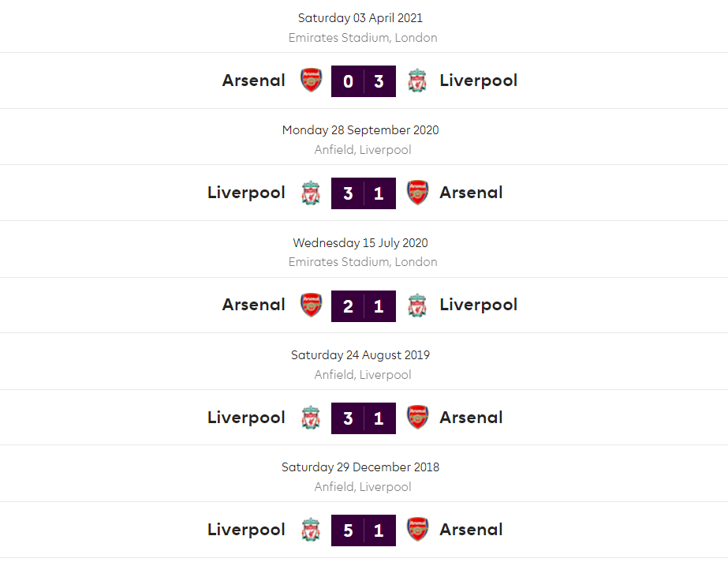Open the 5-1 score box
The width and height of the screenshot is (728, 566).
pyautogui.click(x=364, y=530)
